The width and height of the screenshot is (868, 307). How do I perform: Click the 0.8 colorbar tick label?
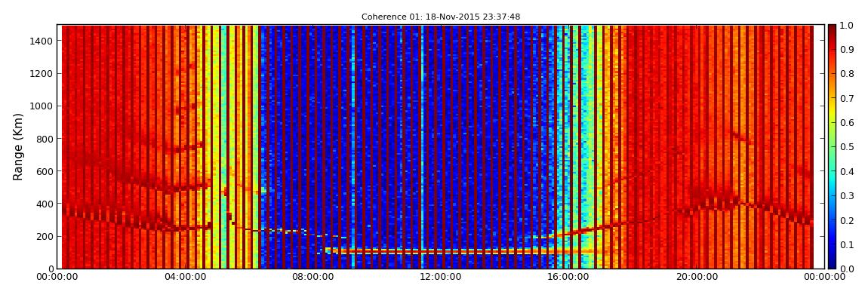[848, 74]
